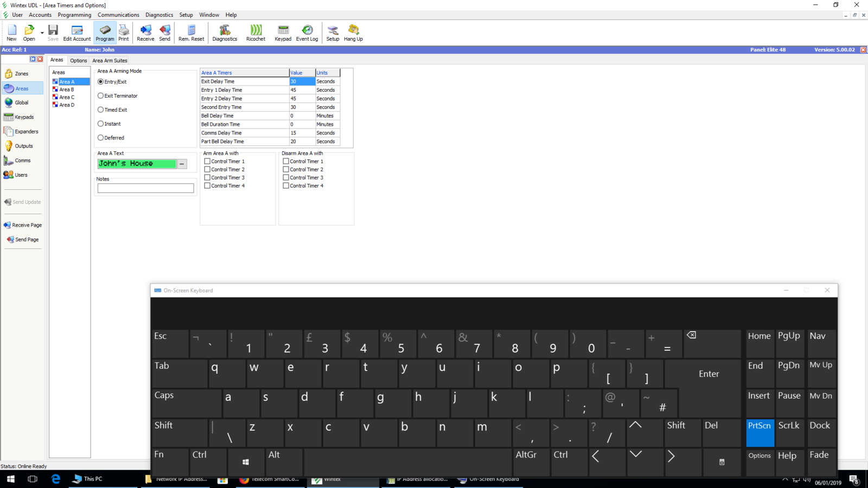Open the Programming menu

point(74,15)
